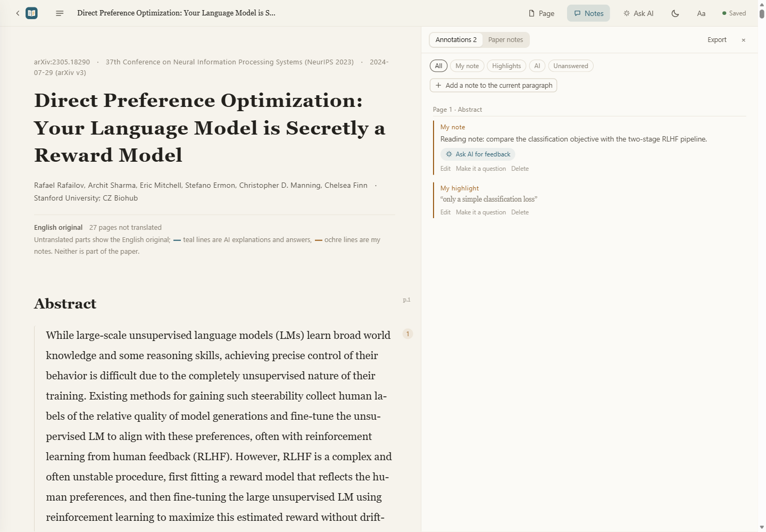Screen dimensions: 766x532
Task: Filter annotations by All
Action: [438, 66]
